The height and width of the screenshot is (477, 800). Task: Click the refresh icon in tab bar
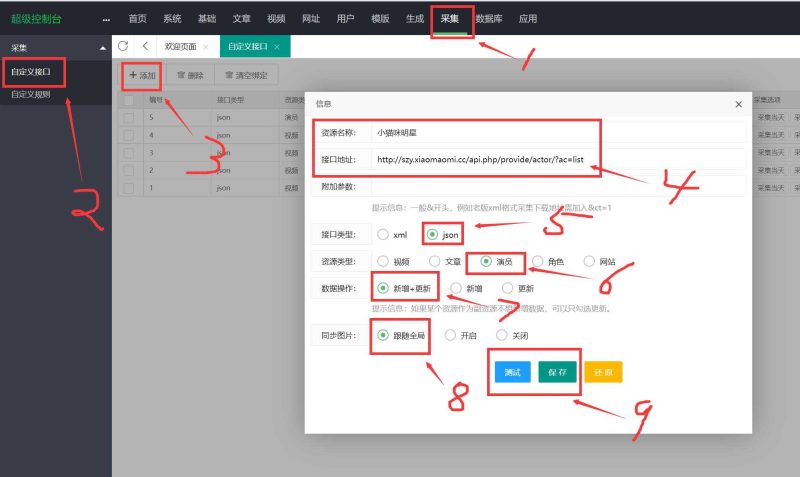[x=123, y=46]
